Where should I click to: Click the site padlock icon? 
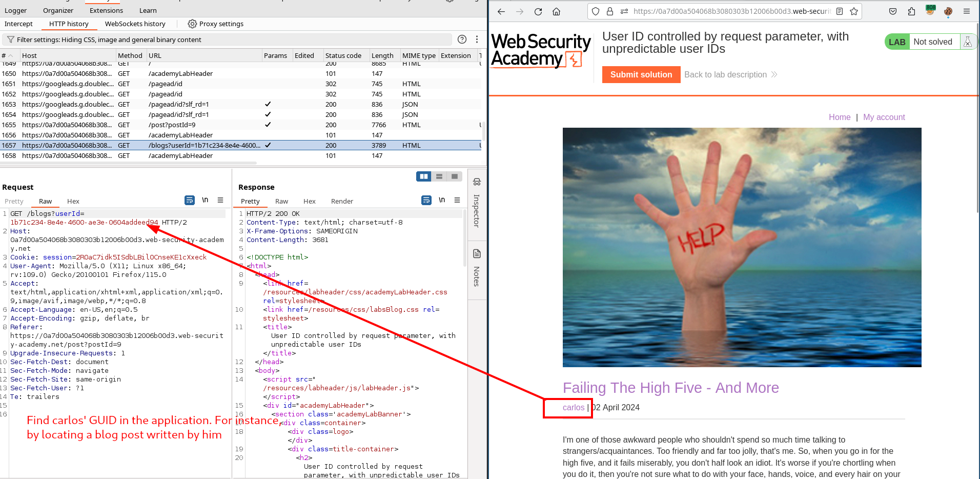click(x=610, y=11)
